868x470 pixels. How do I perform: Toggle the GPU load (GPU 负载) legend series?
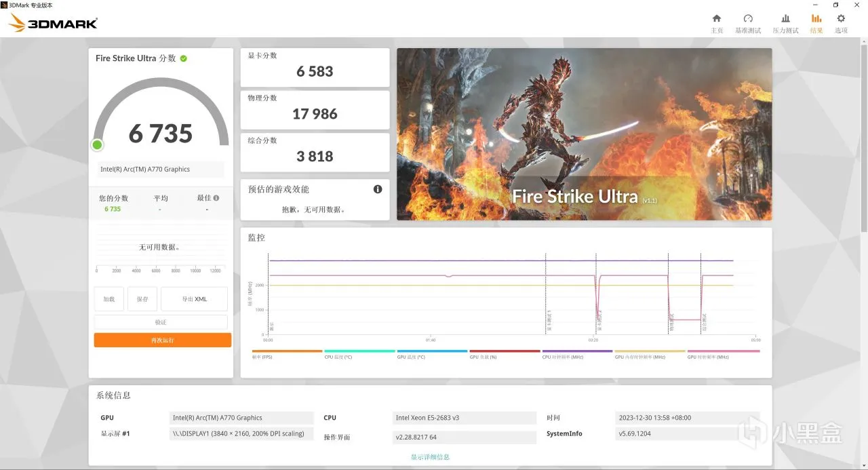point(505,354)
